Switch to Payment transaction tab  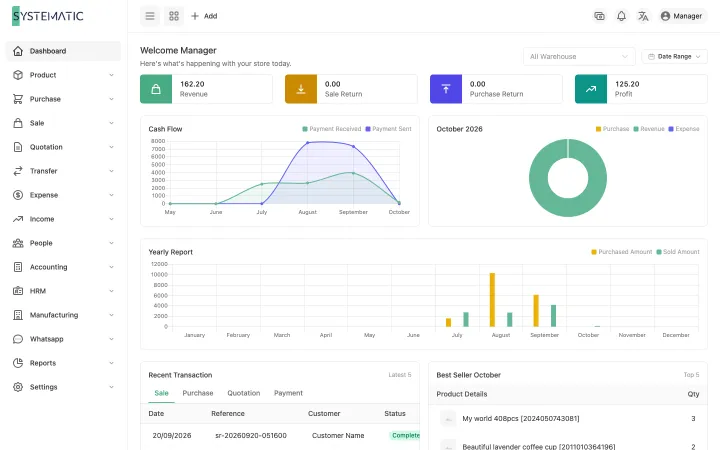pos(288,394)
